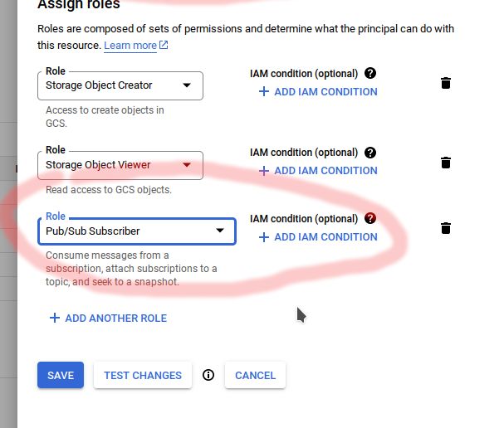Click Add Another Role
The image size is (504, 428).
(x=115, y=318)
